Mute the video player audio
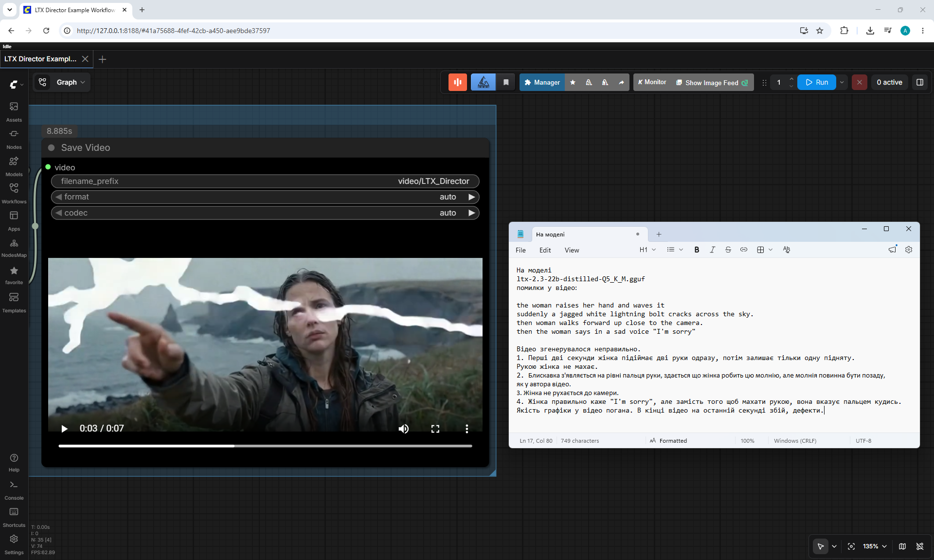 pyautogui.click(x=403, y=429)
